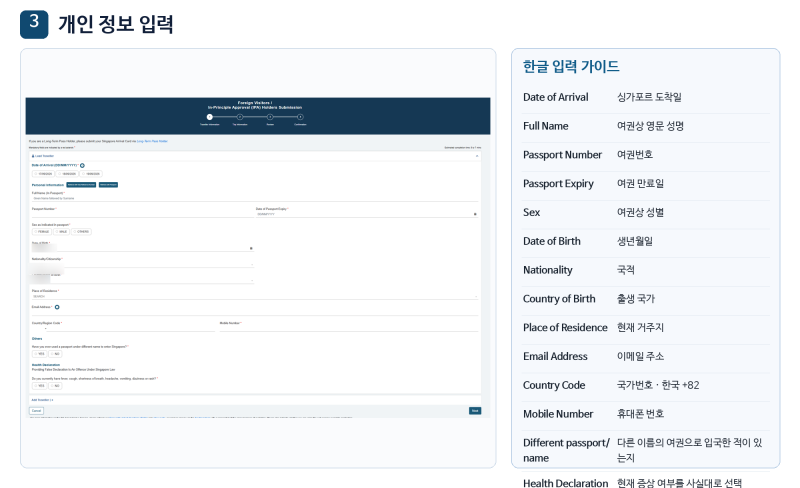Click 'Email Address' in the guide

coord(555,356)
